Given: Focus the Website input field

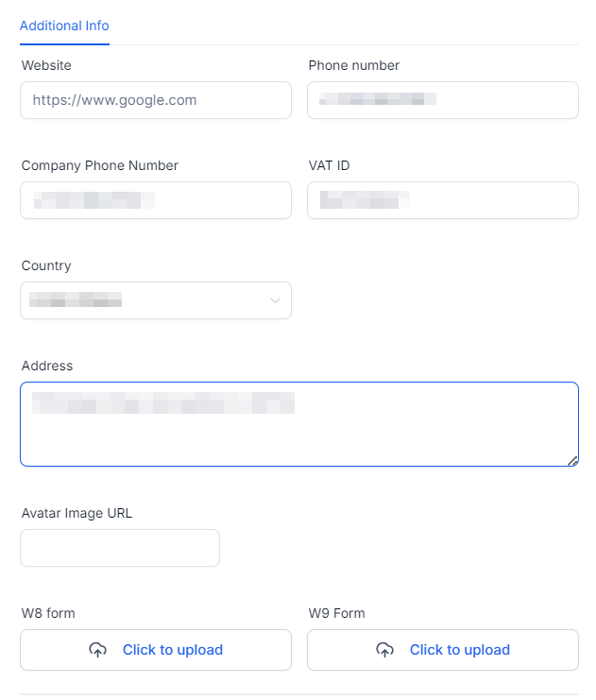Looking at the screenshot, I should (155, 100).
